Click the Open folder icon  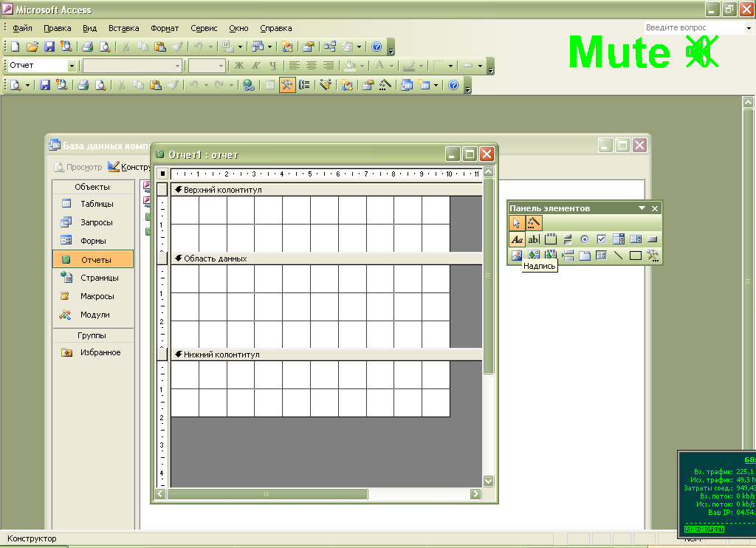tap(32, 47)
